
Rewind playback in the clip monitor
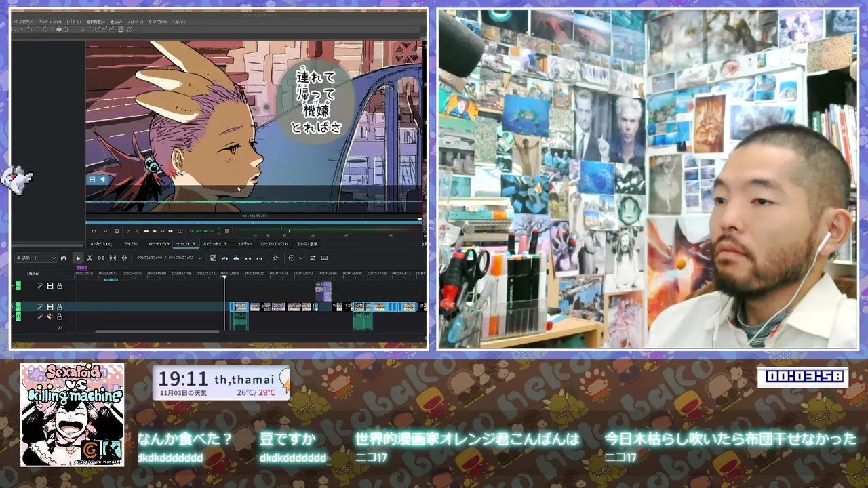(146, 231)
